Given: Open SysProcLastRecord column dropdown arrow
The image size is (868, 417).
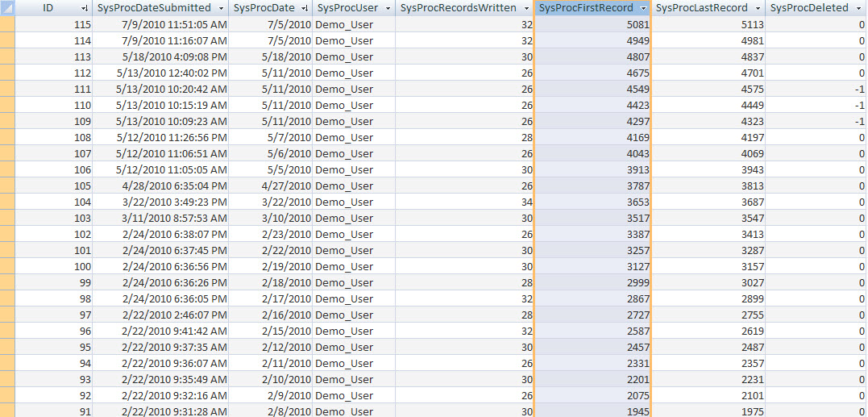Looking at the screenshot, I should [758, 8].
